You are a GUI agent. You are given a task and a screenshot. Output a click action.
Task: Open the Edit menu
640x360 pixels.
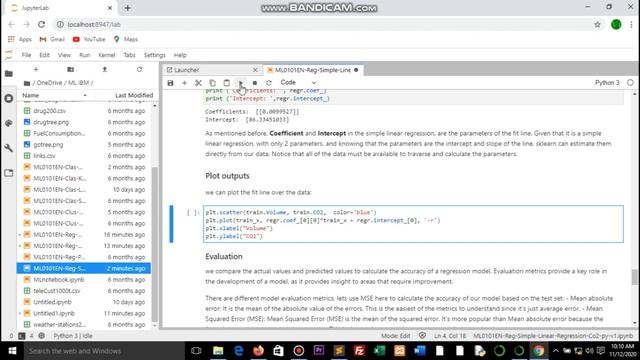[44, 55]
